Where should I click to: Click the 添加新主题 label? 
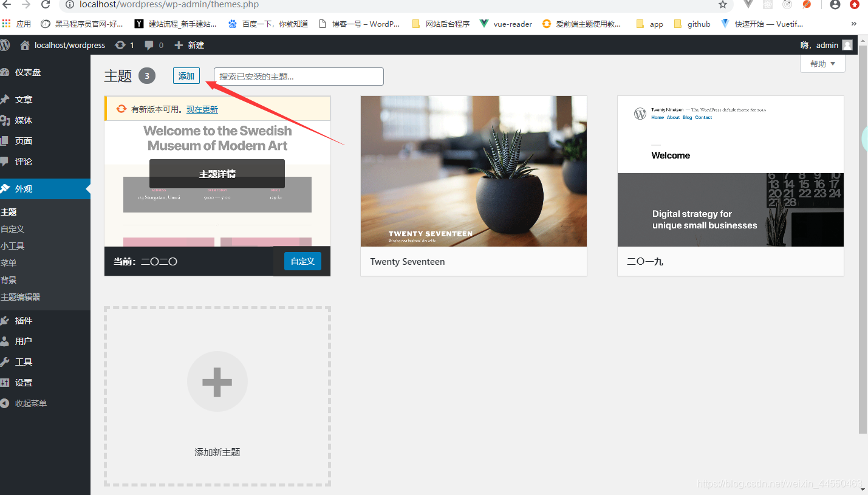(217, 452)
